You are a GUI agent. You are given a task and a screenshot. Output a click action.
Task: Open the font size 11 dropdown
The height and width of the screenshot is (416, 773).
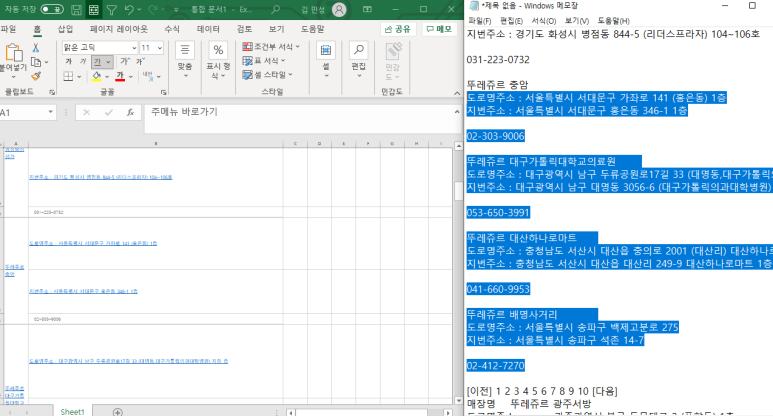(160, 48)
